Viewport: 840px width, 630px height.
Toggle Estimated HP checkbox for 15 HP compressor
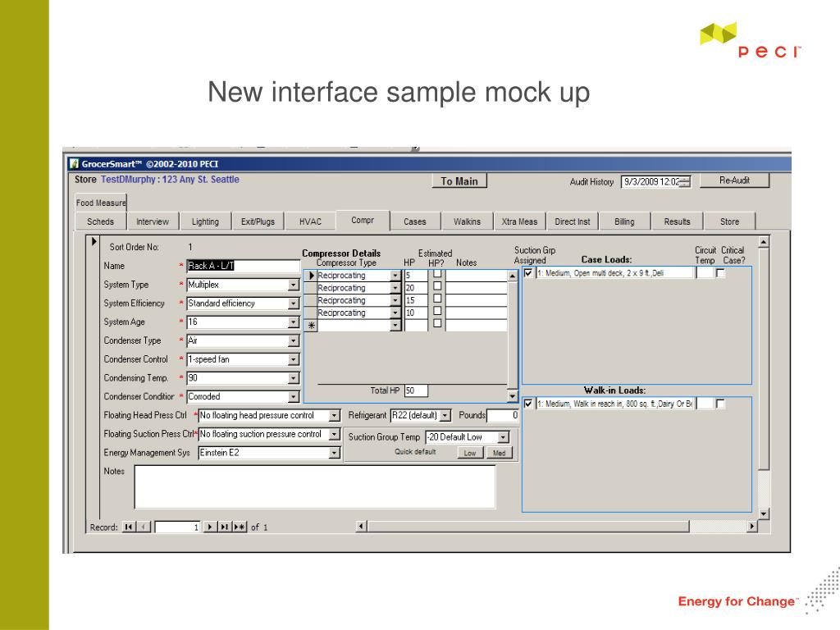[438, 298]
